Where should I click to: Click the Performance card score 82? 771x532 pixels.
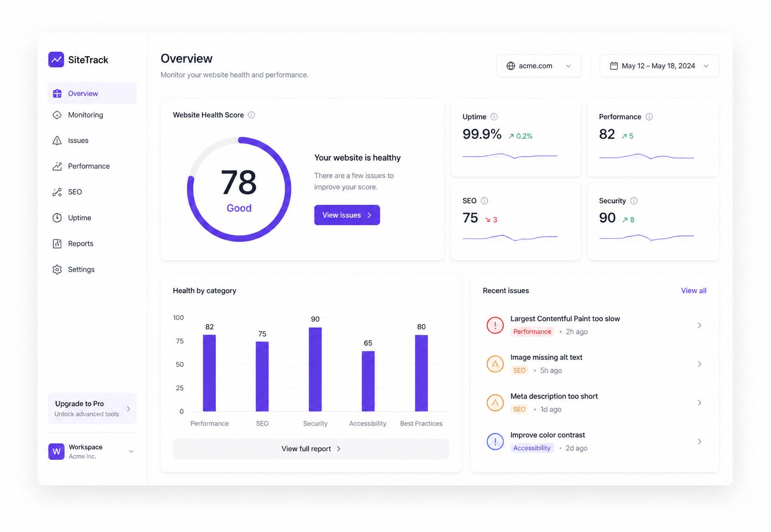pyautogui.click(x=607, y=134)
